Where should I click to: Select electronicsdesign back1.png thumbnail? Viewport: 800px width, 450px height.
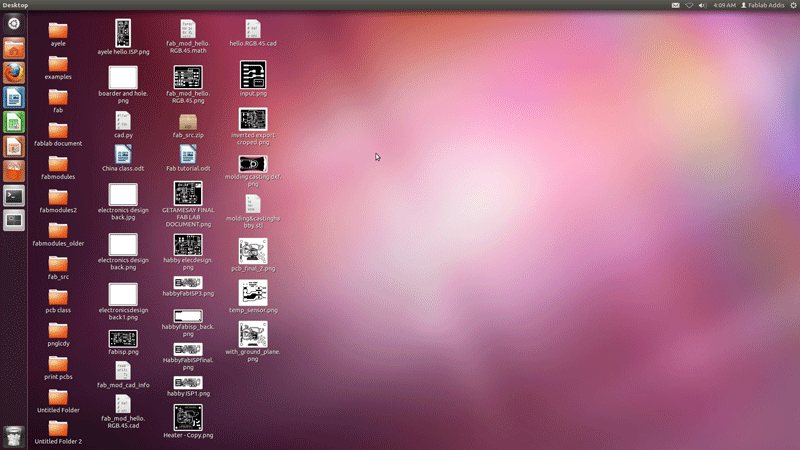[x=123, y=294]
